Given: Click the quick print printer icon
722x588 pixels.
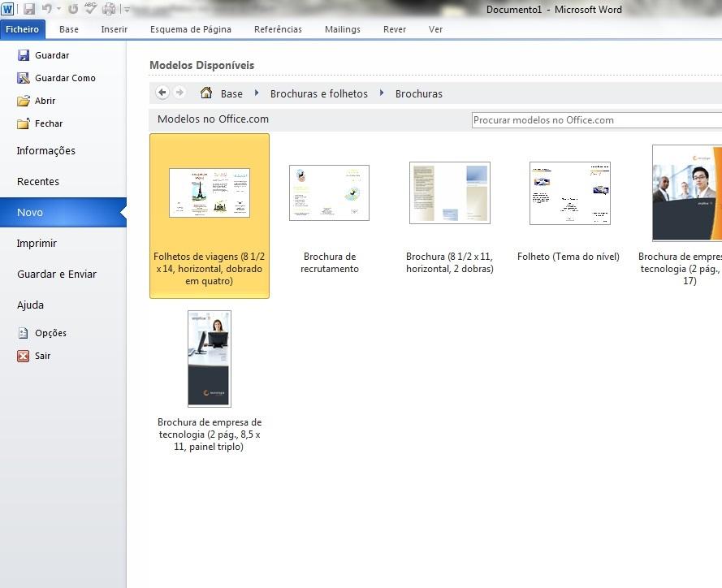Looking at the screenshot, I should (x=109, y=9).
